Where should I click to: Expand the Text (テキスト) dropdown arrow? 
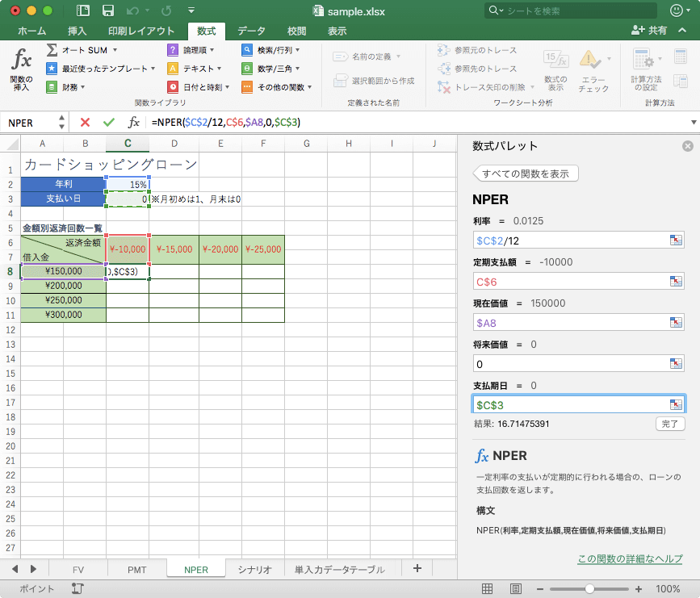pos(219,69)
